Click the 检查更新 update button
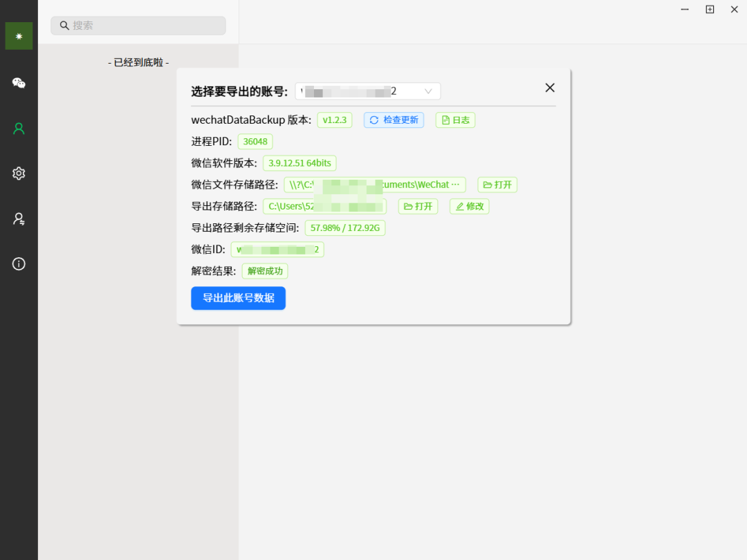The height and width of the screenshot is (560, 747). (394, 120)
